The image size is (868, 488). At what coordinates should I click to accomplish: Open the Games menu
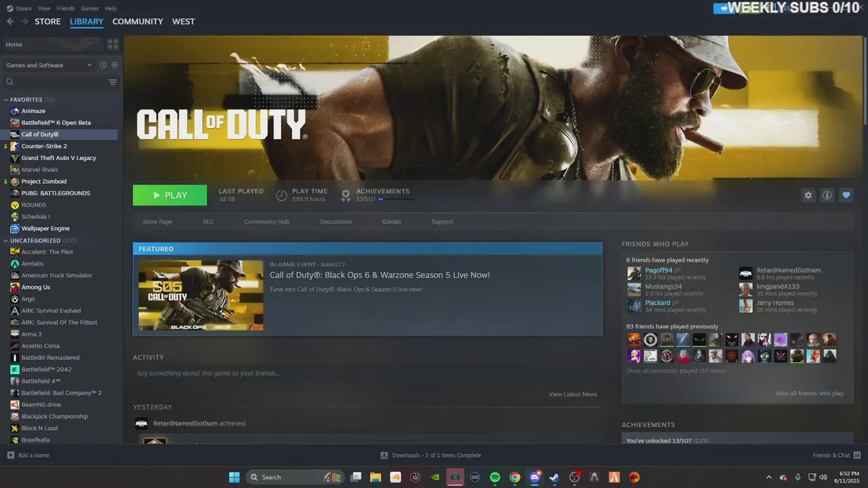point(90,8)
